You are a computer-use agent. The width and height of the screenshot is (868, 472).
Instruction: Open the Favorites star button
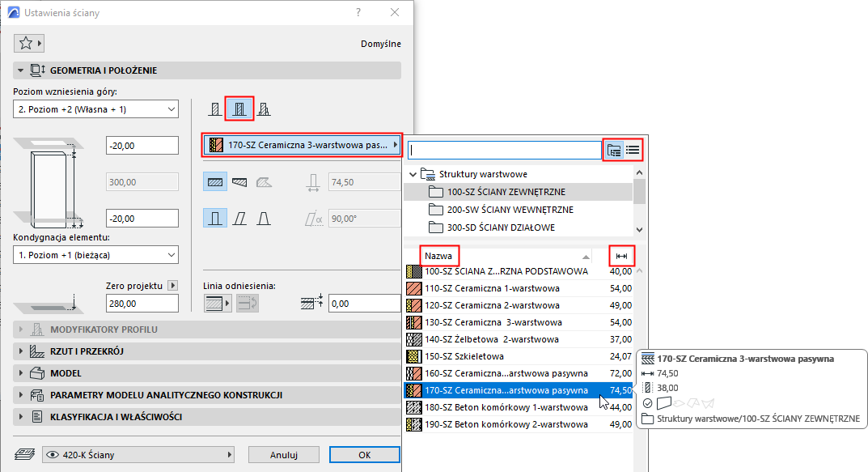pyautogui.click(x=29, y=43)
